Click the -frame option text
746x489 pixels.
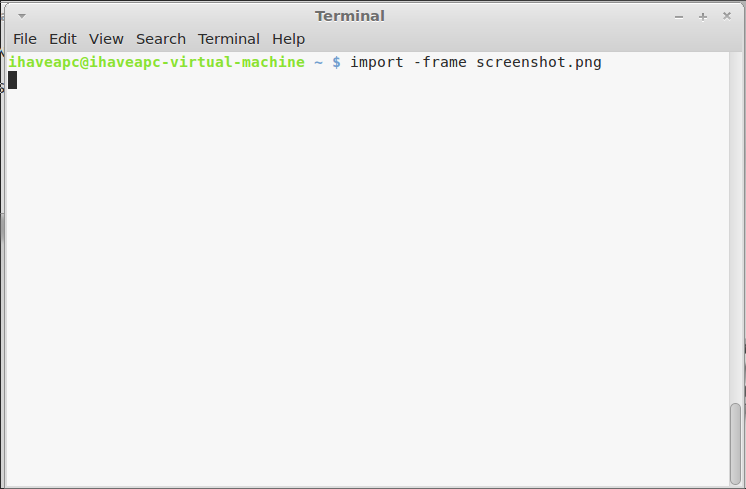pos(440,62)
